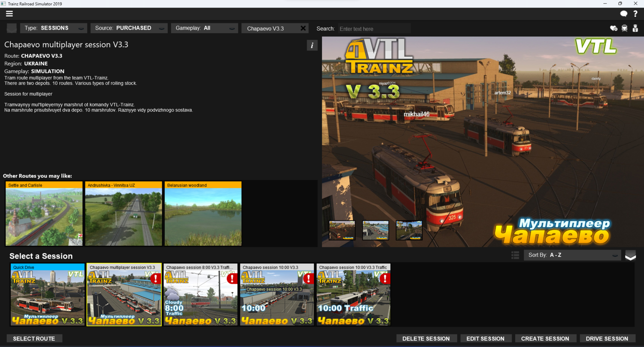The width and height of the screenshot is (644, 347).
Task: Click the driver profile icon
Action: pyautogui.click(x=635, y=28)
